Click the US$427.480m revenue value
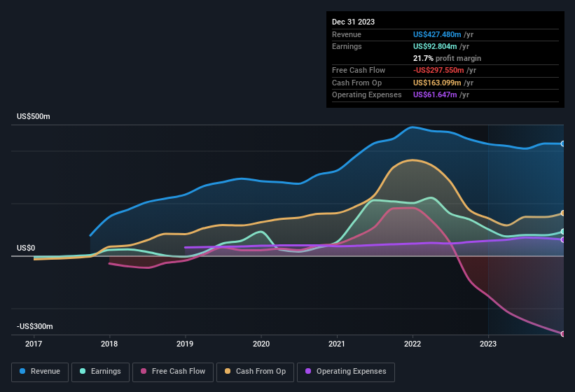 click(x=437, y=34)
